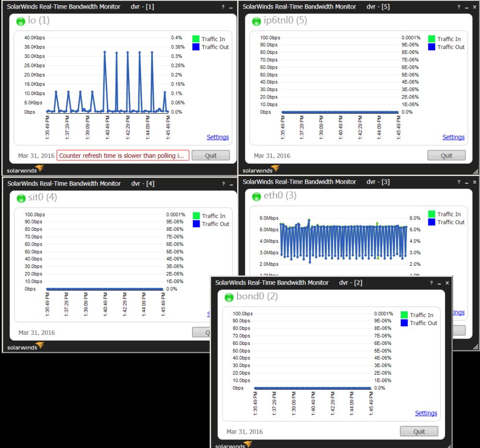The height and width of the screenshot is (448, 480).
Task: Open help in the dvr - [5] window
Action: pyautogui.click(x=458, y=7)
